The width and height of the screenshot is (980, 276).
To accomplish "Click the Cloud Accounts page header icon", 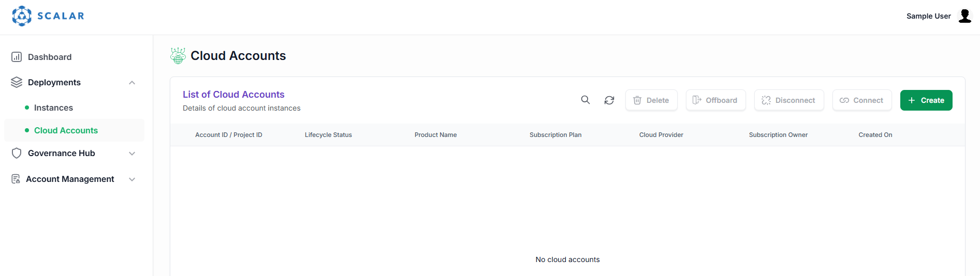I will tap(178, 56).
